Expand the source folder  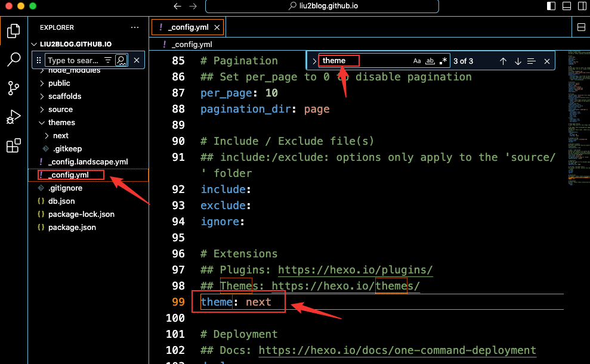(42, 110)
